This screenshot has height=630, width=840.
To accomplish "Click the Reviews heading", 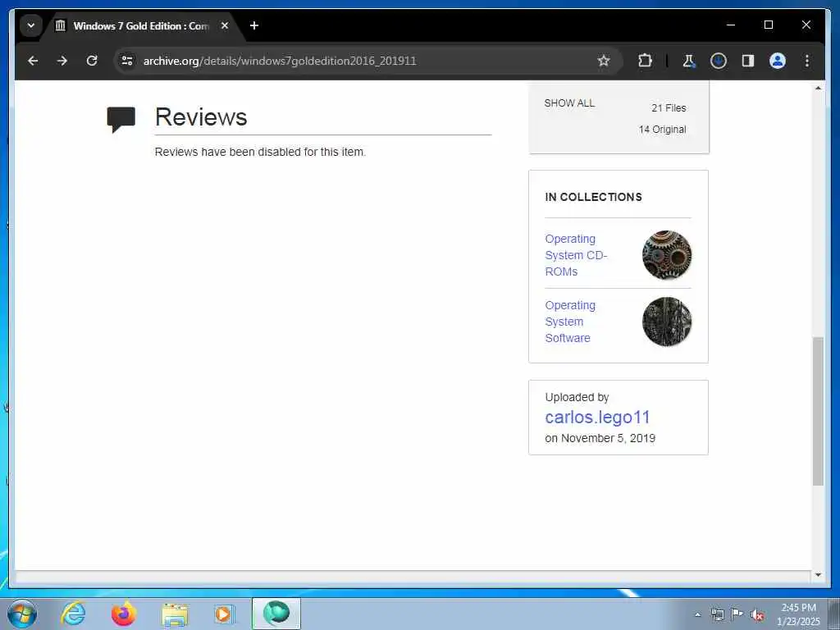I will click(201, 116).
